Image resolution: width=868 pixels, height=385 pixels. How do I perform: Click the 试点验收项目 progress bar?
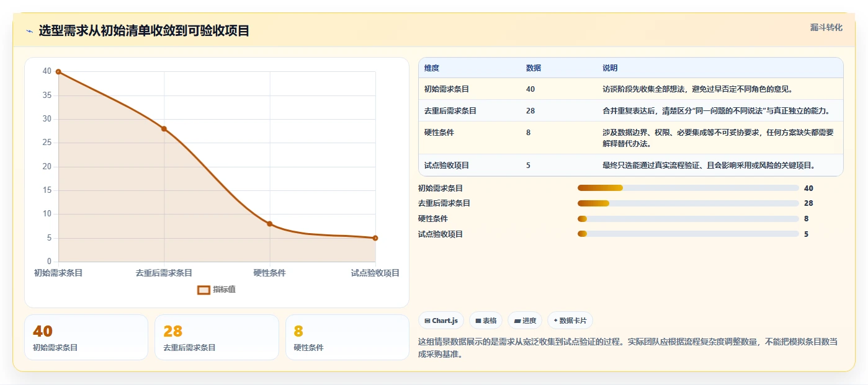coord(688,234)
